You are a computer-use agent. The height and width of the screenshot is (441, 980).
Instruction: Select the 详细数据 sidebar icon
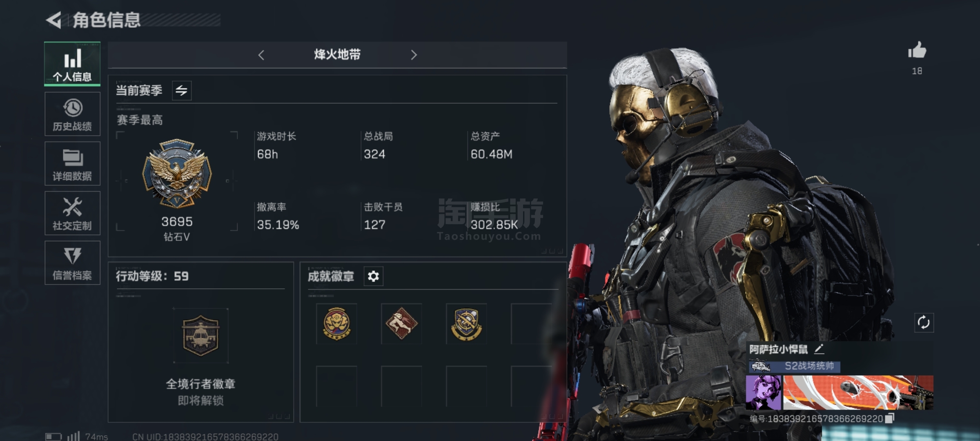pos(72,163)
